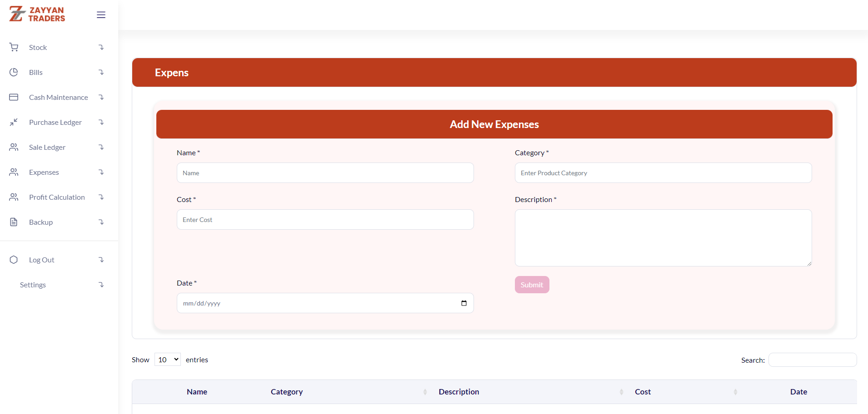Click the Backup document icon
Screen dimensions: 868x414
click(x=14, y=222)
